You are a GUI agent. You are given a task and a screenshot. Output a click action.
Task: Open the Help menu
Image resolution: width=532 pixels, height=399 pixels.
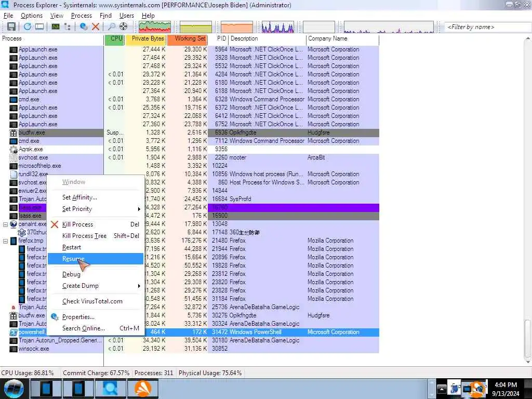[x=148, y=16]
